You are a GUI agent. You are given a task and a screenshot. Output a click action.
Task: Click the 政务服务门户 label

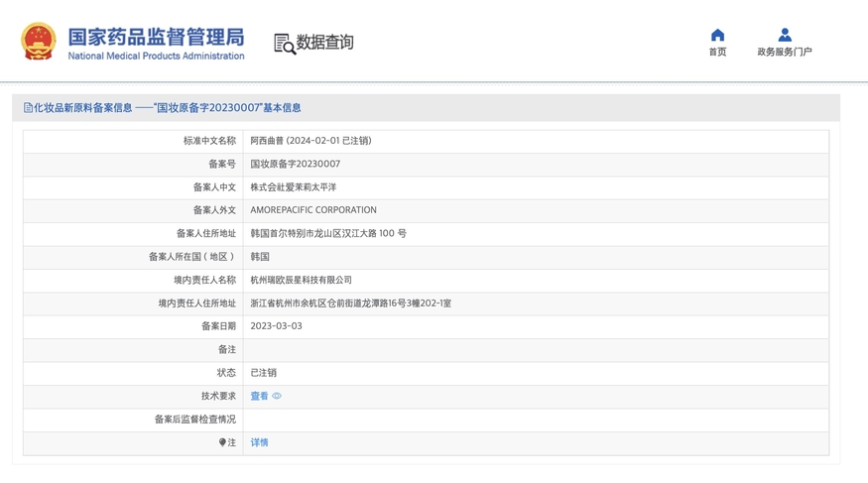[785, 52]
